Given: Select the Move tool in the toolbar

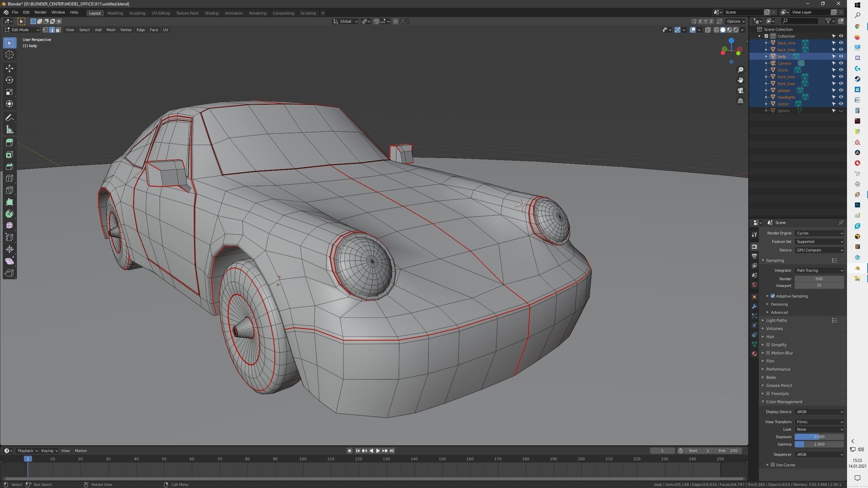Looking at the screenshot, I should (9, 68).
